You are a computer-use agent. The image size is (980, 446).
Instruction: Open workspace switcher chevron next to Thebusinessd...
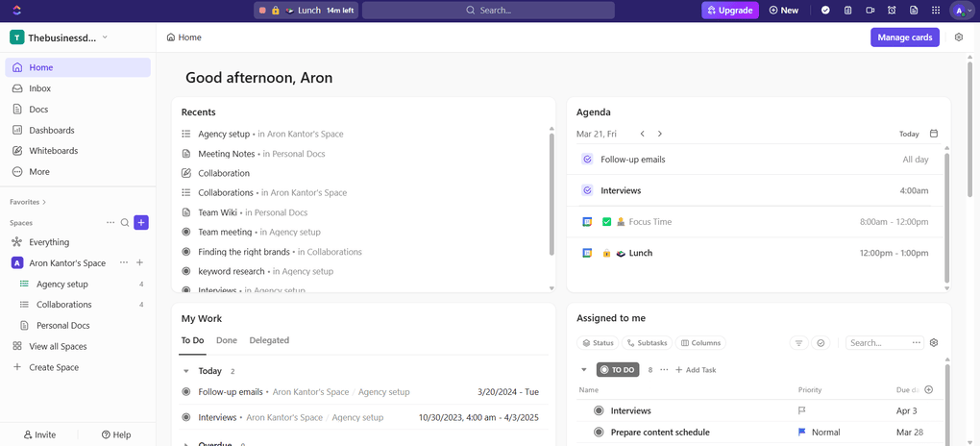coord(105,37)
